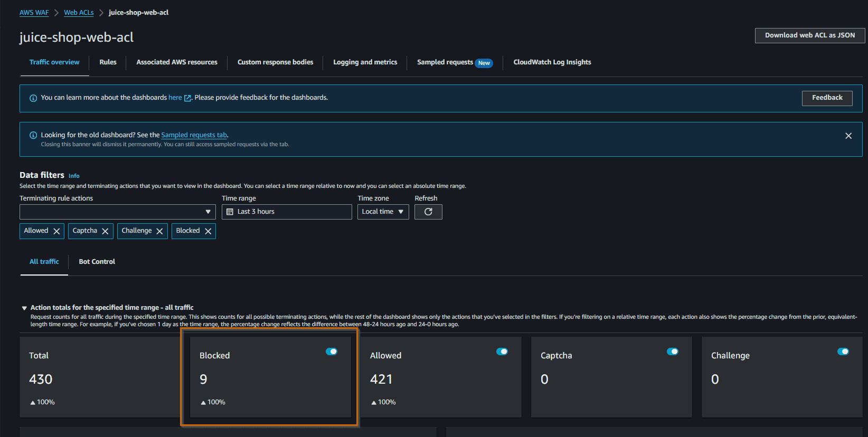
Task: Click the Refresh dashboard icon button
Action: tap(428, 212)
